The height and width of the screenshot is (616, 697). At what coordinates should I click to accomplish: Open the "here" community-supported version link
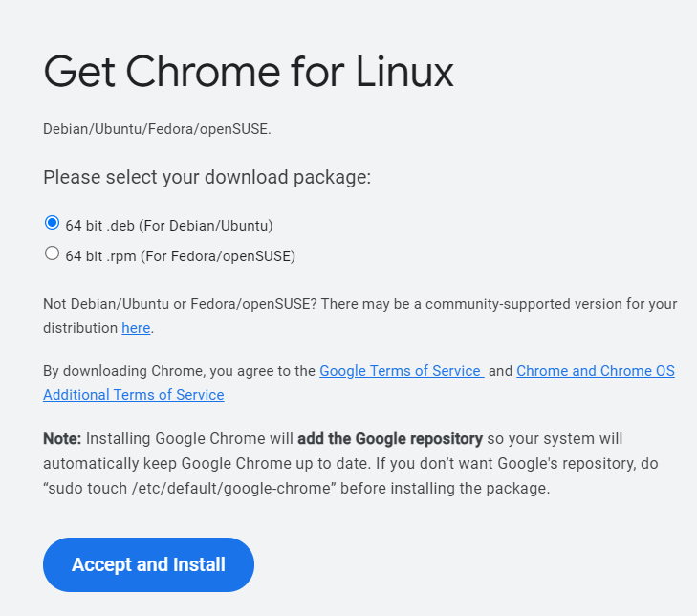click(x=136, y=328)
